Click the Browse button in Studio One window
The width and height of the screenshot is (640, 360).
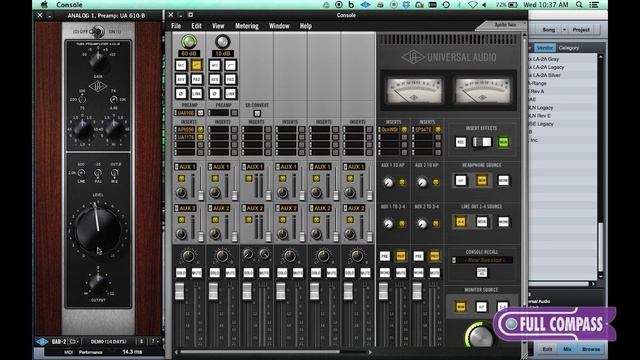pos(591,349)
